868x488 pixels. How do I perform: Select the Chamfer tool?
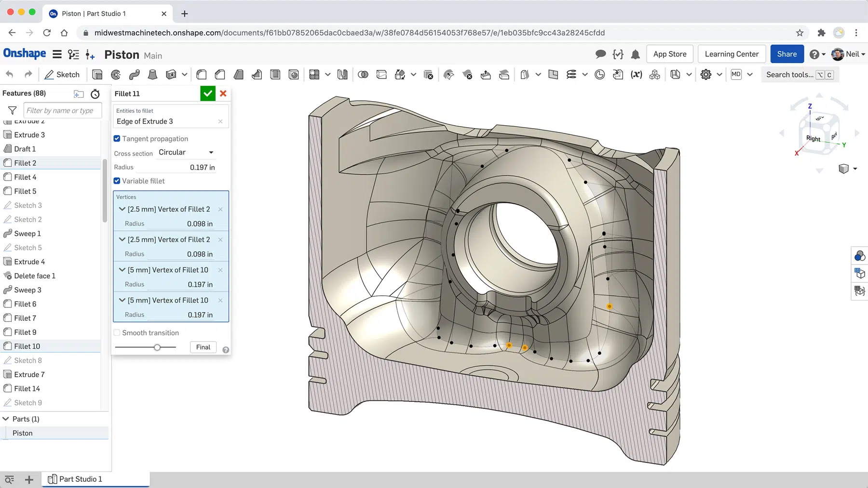[x=220, y=74]
